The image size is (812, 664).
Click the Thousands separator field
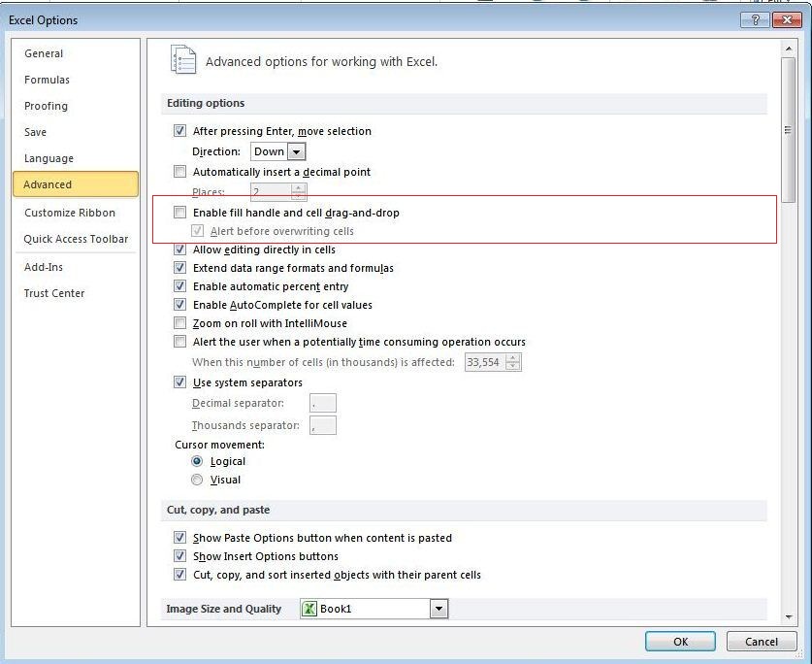pos(323,425)
